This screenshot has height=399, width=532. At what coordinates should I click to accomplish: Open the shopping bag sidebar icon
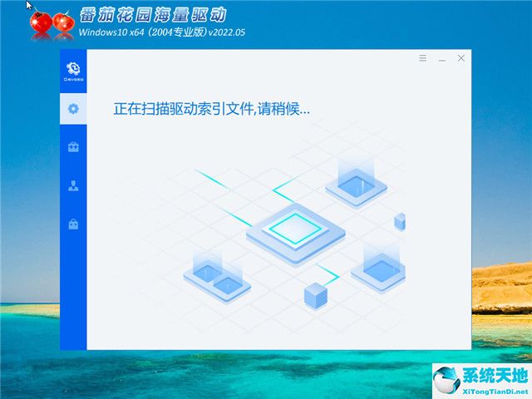73,224
